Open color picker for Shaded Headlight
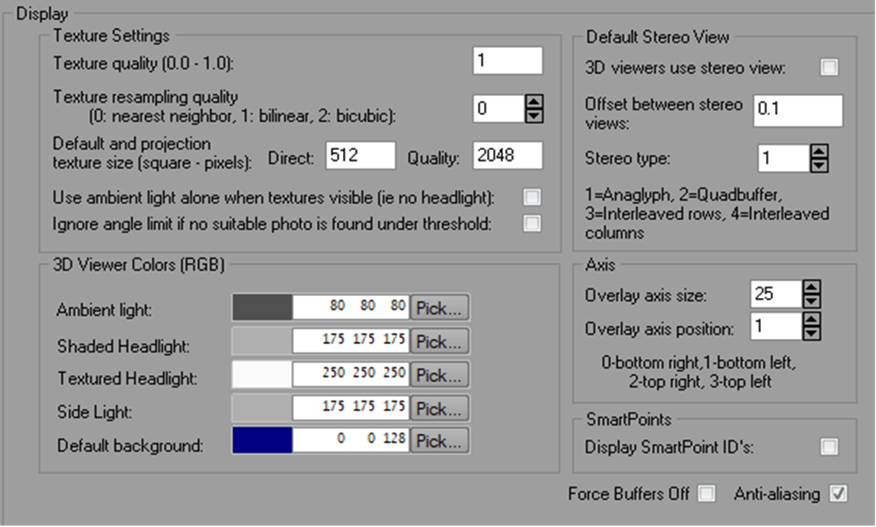Screen dimensions: 876x527 click(439, 341)
